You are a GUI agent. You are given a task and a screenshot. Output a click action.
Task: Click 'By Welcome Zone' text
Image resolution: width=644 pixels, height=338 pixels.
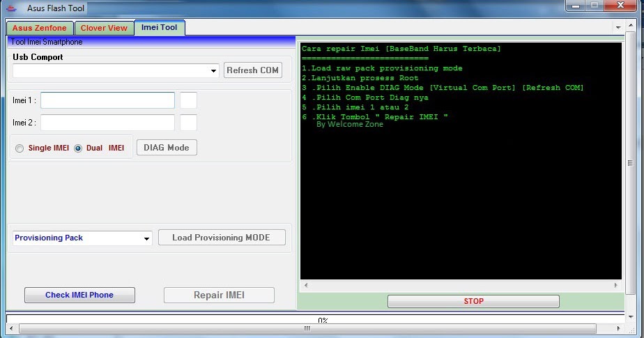(349, 124)
